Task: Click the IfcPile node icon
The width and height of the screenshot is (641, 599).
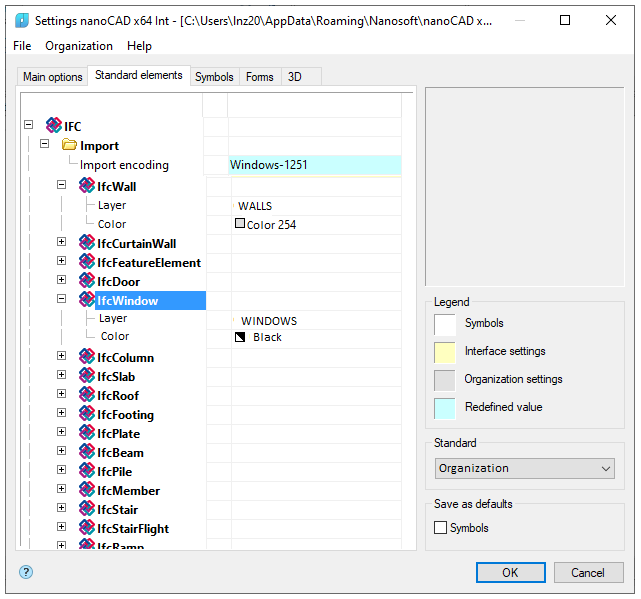Action: tap(87, 471)
